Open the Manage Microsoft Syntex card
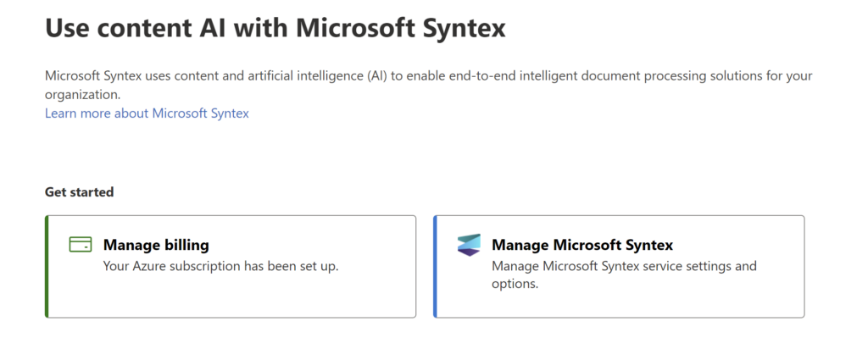This screenshot has height=349, width=868. point(619,267)
